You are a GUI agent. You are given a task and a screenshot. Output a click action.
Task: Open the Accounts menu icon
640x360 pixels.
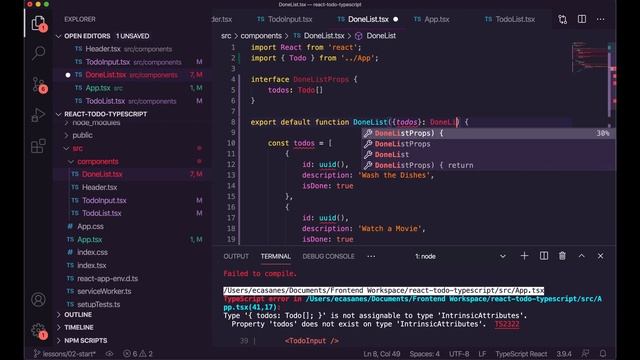pyautogui.click(x=38, y=300)
